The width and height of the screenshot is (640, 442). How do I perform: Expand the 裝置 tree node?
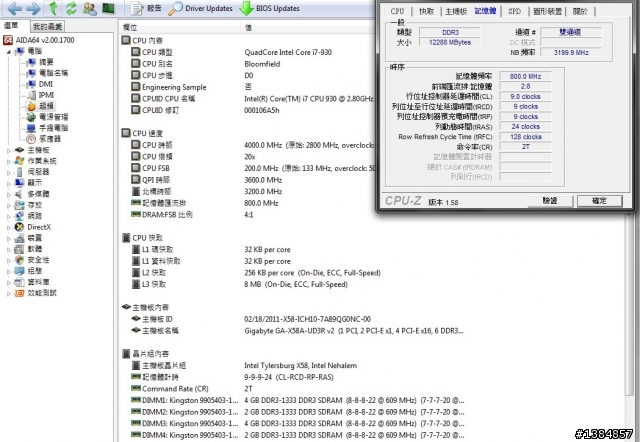(x=9, y=238)
